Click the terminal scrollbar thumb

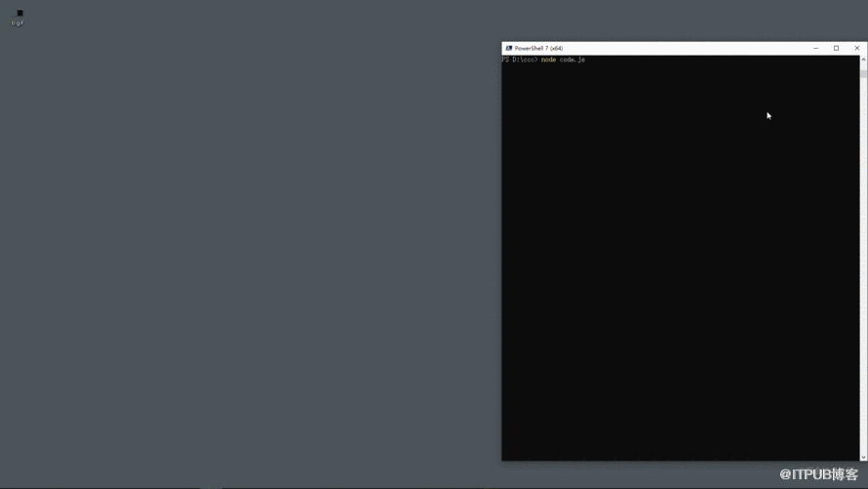(863, 73)
